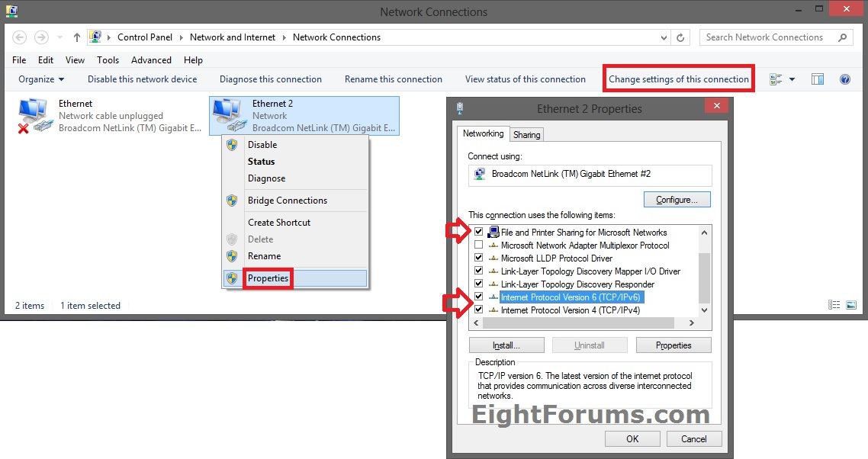Image resolution: width=868 pixels, height=459 pixels.
Task: Click the Configure... button
Action: point(677,200)
